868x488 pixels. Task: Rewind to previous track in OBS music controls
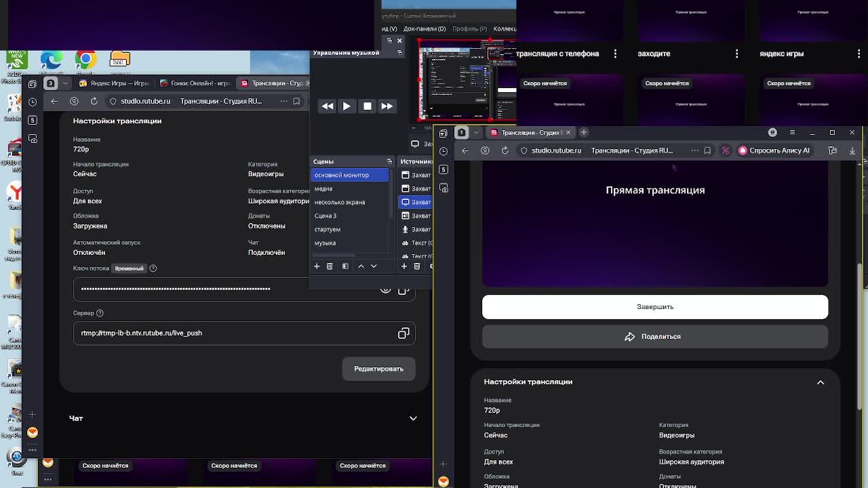(327, 106)
